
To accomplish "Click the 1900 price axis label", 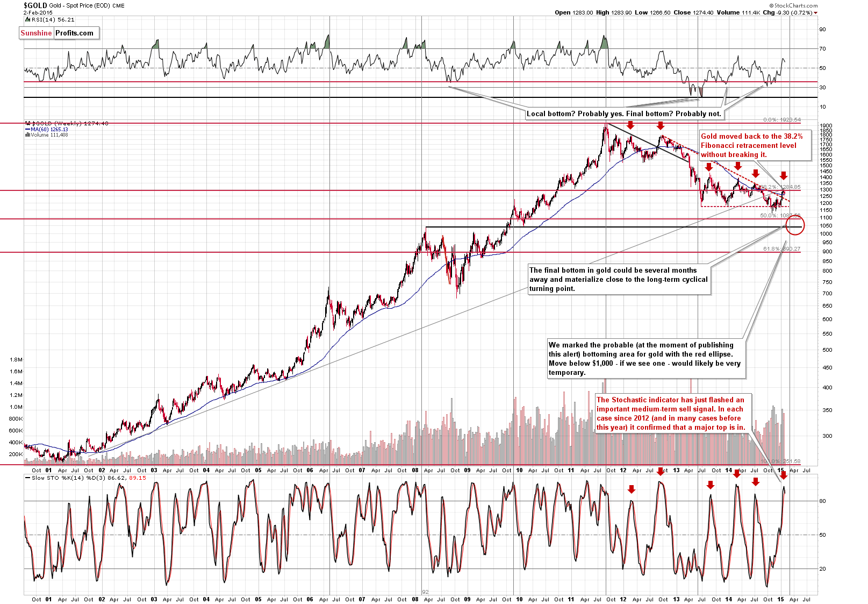I will point(826,125).
